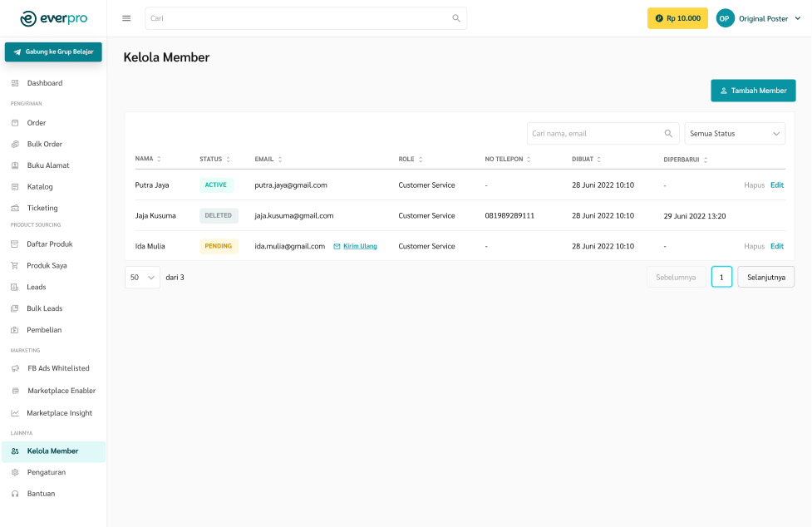Viewport: 812px width, 527px height.
Task: Focus the Cari nama, email field
Action: coord(603,134)
